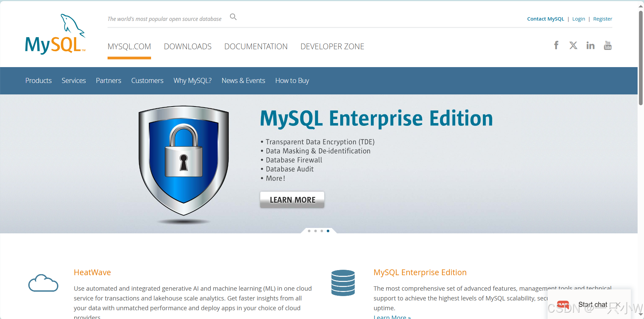Open the Partners menu
This screenshot has width=644, height=319.
pos(109,81)
